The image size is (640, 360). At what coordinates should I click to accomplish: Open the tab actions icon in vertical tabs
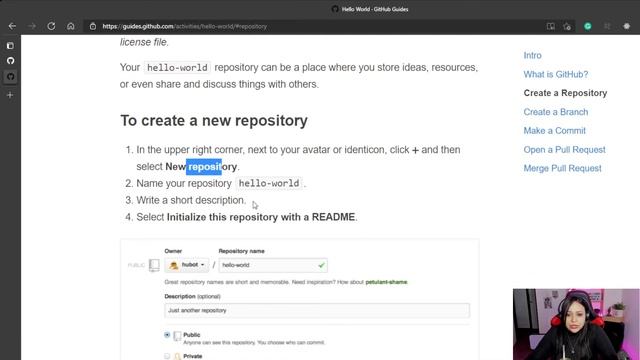10,46
